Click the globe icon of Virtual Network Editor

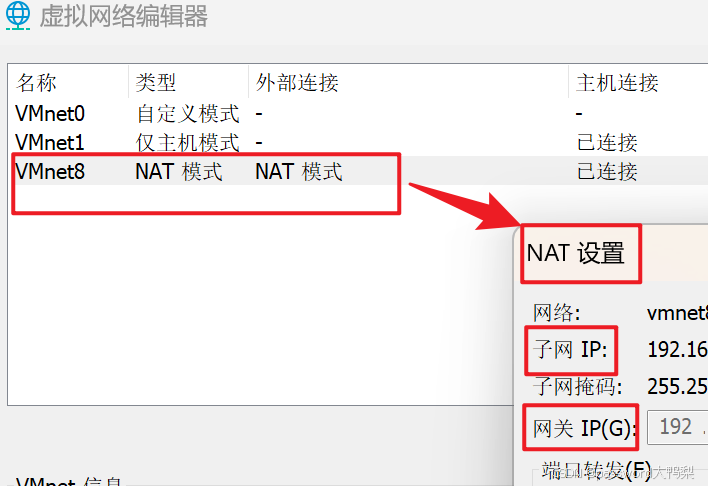pos(17,15)
